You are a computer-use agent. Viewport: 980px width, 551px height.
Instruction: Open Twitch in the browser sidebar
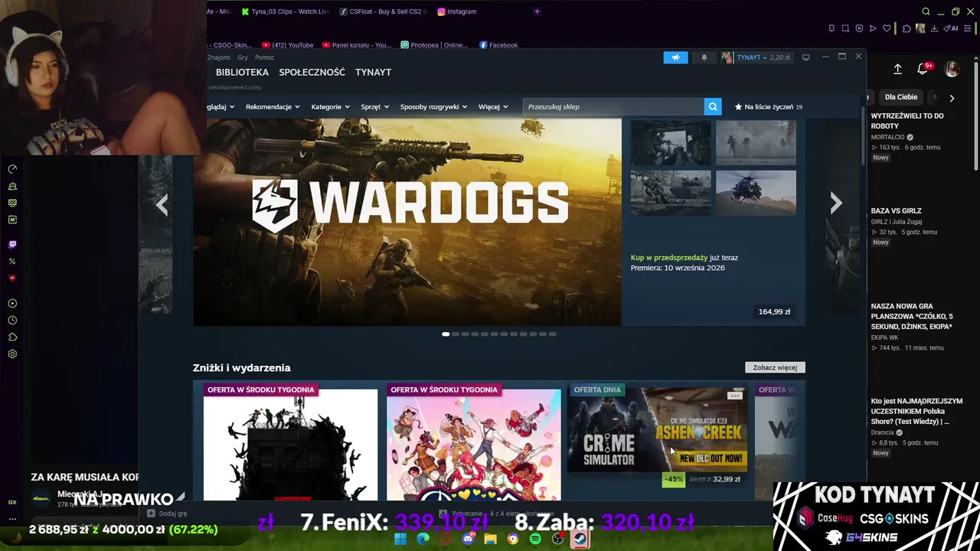coord(12,245)
